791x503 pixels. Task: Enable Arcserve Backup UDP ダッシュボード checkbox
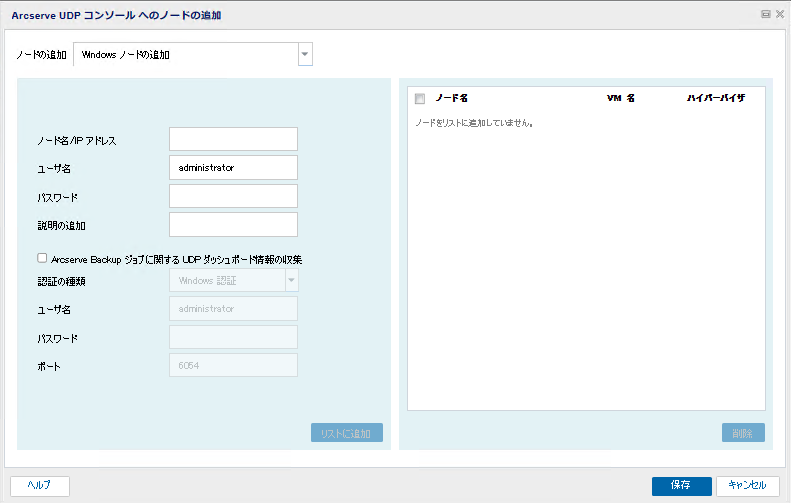coord(42,258)
